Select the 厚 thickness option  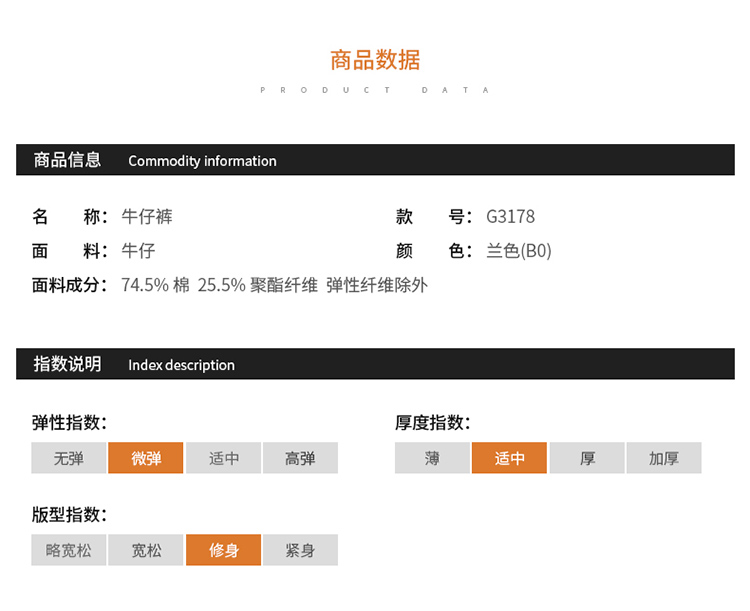[x=587, y=458]
